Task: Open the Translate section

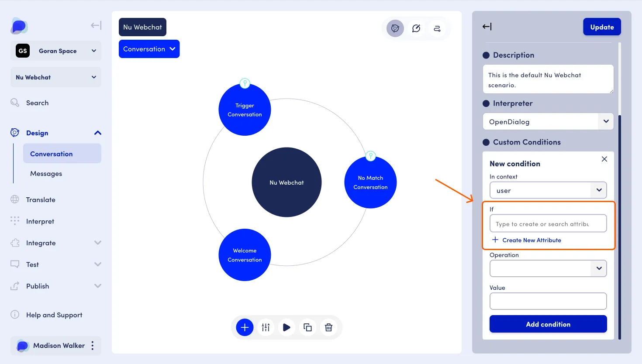Action: [41, 200]
